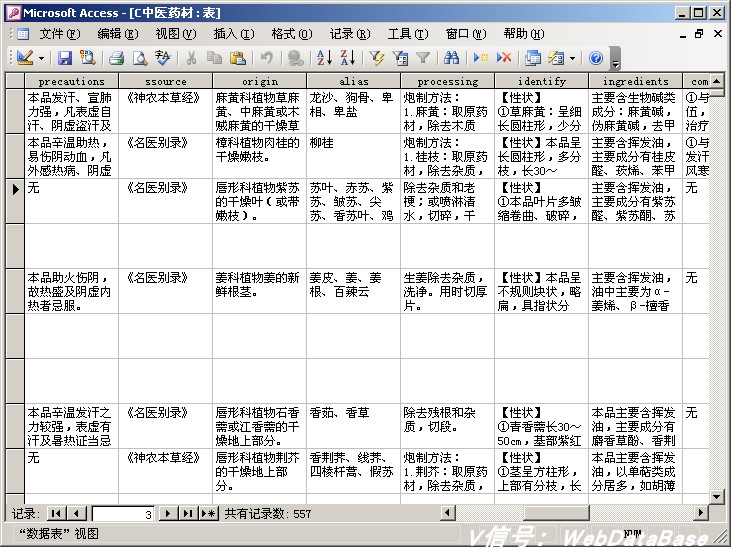The width and height of the screenshot is (731, 547).
Task: Select the precautions column header
Action: click(x=71, y=81)
